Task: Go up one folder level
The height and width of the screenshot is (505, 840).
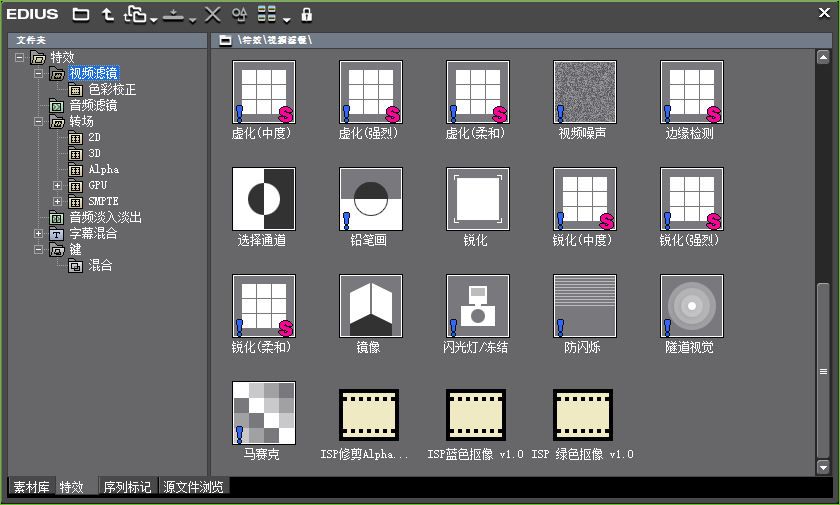Action: (x=108, y=15)
